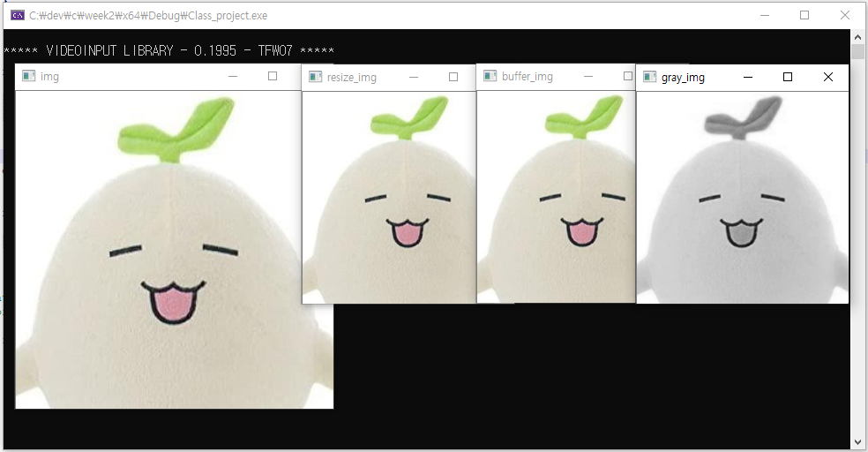Click the 'img' window title text
This screenshot has width=868, height=452.
[49, 77]
